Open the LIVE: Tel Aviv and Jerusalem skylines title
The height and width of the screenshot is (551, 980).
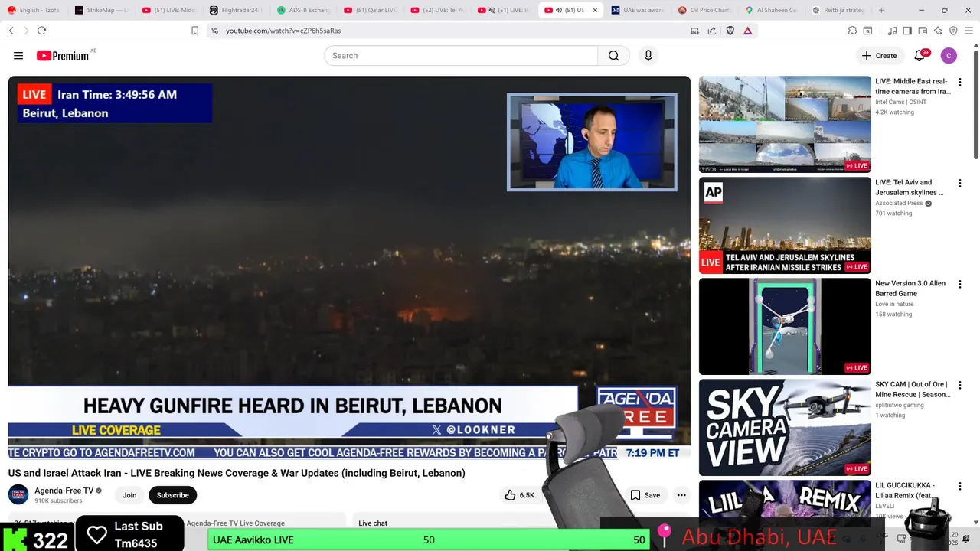click(x=910, y=187)
